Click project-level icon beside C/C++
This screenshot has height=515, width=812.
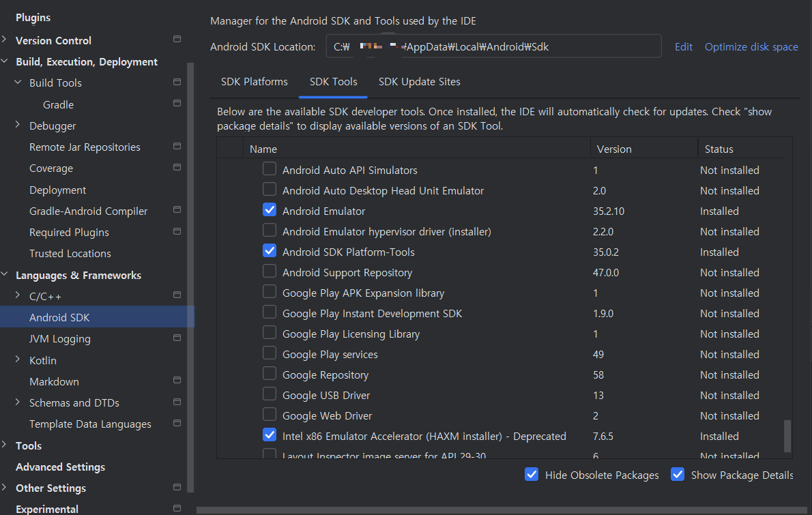(177, 295)
